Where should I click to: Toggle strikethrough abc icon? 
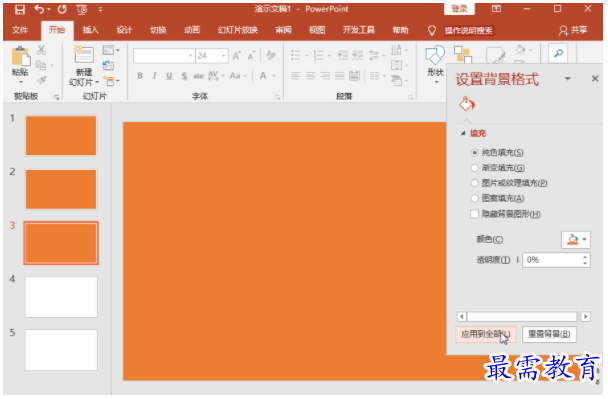pyautogui.click(x=199, y=76)
